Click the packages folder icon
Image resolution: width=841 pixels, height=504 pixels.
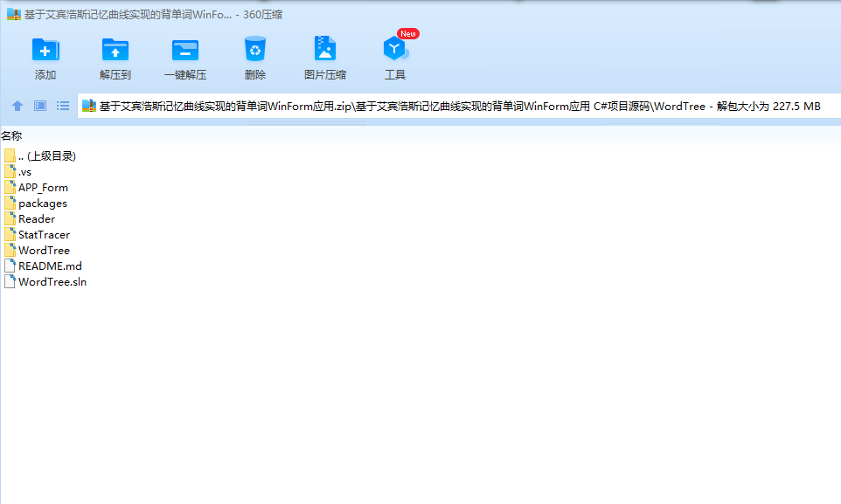tap(10, 204)
